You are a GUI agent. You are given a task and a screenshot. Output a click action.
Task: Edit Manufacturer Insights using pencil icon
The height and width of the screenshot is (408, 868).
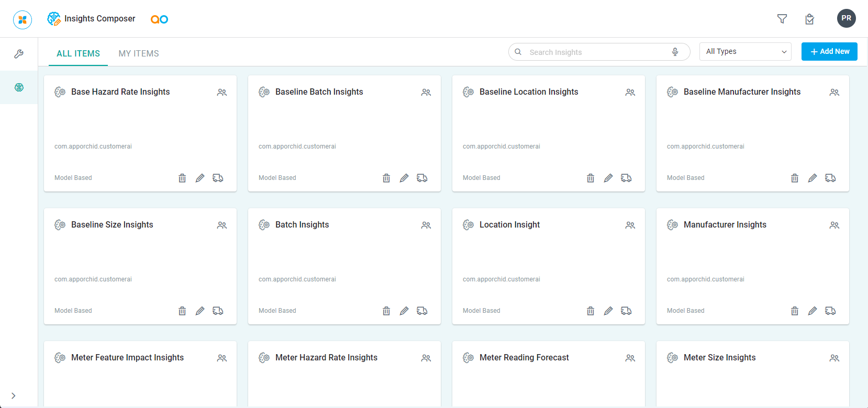pyautogui.click(x=813, y=311)
